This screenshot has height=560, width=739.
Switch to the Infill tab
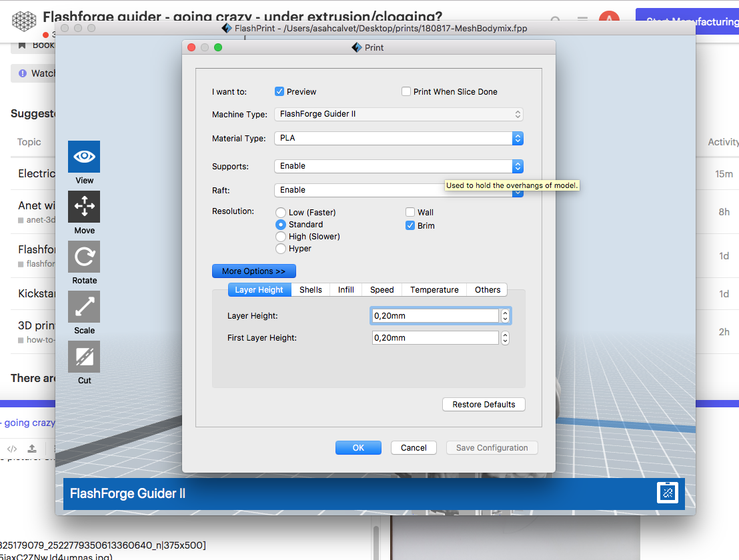click(x=345, y=290)
